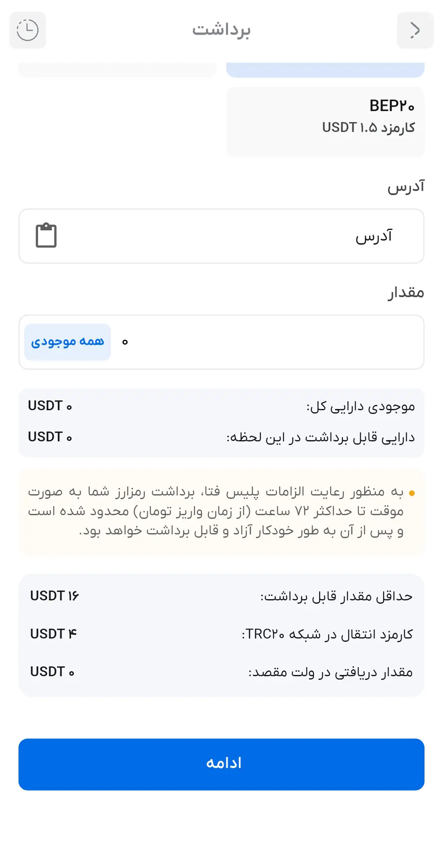This screenshot has height=868, width=443.
Task: Tap the back chevron arrow
Action: pyautogui.click(x=415, y=30)
